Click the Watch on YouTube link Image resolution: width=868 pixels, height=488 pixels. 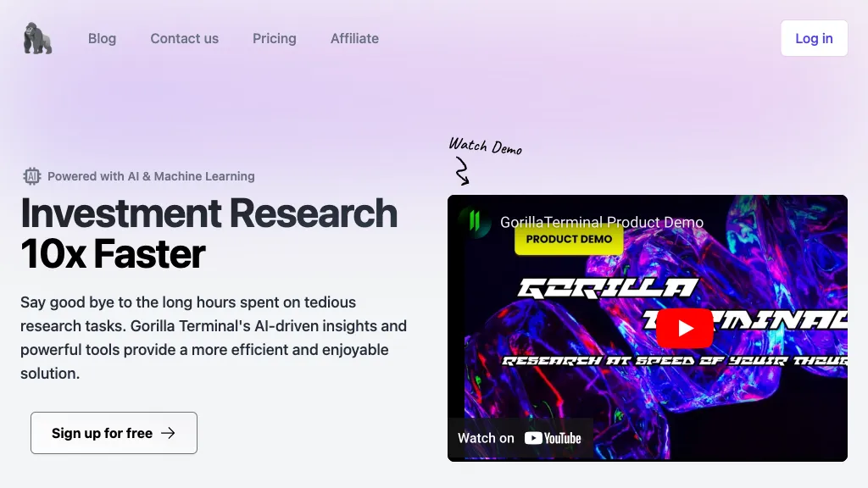(520, 438)
